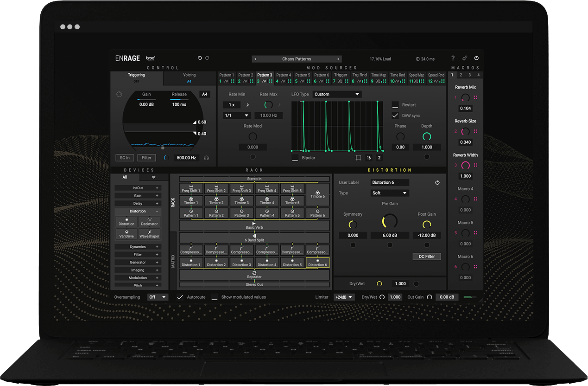
Task: Uncheck the Autoroute checkbox
Action: [x=180, y=297]
